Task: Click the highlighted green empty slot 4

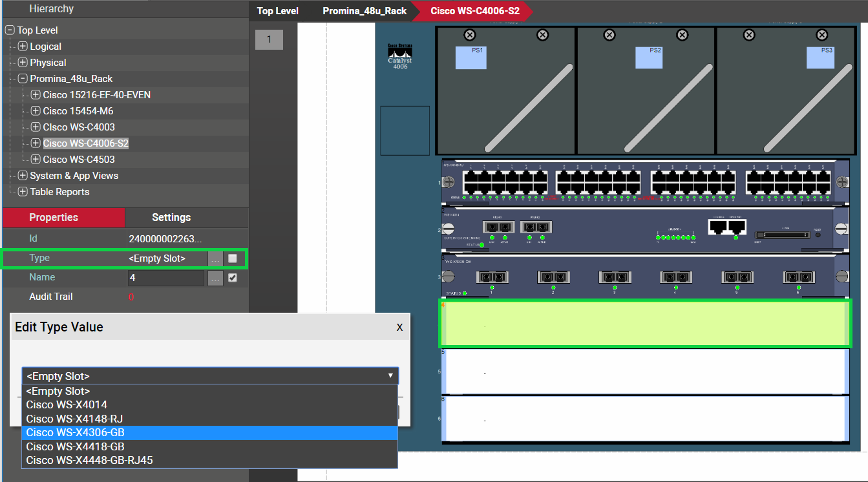Action: pyautogui.click(x=644, y=323)
